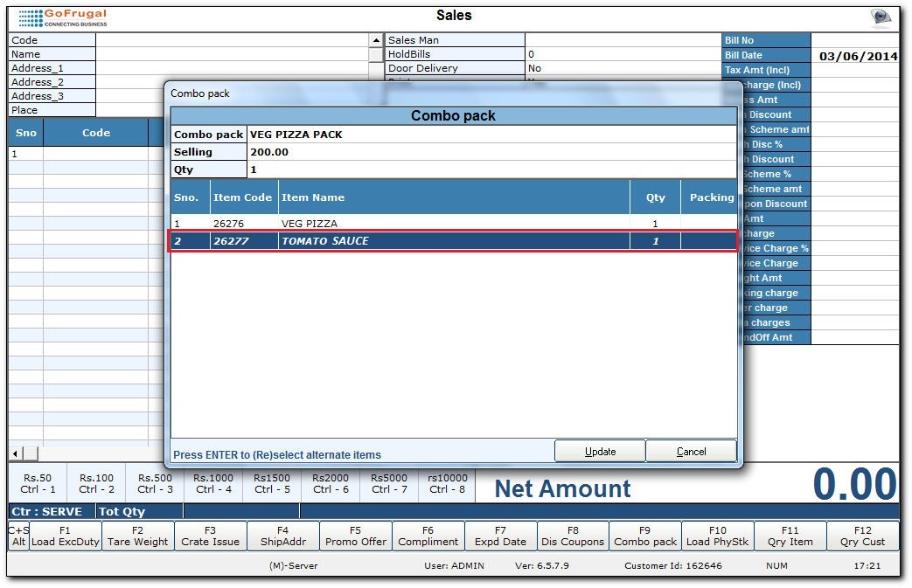912x588 pixels.
Task: Click the Qty field in Combo pack header
Action: pyautogui.click(x=492, y=169)
